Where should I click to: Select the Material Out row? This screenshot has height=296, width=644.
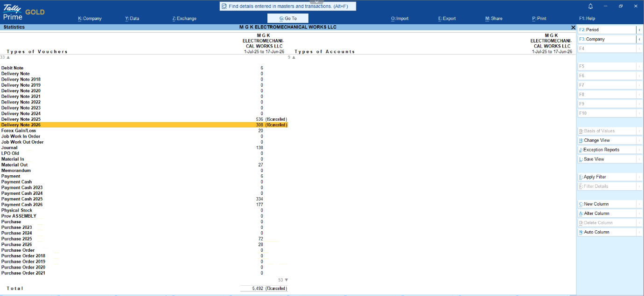[x=144, y=165]
